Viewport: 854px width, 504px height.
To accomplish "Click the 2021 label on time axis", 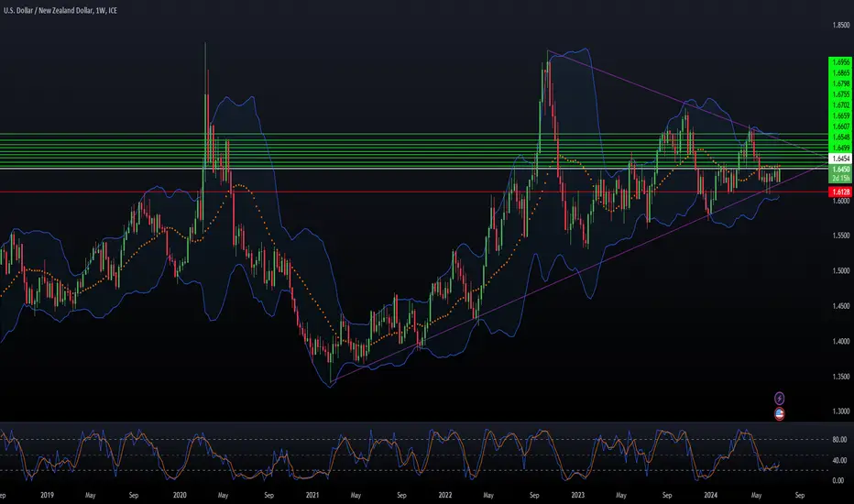I will pyautogui.click(x=312, y=495).
